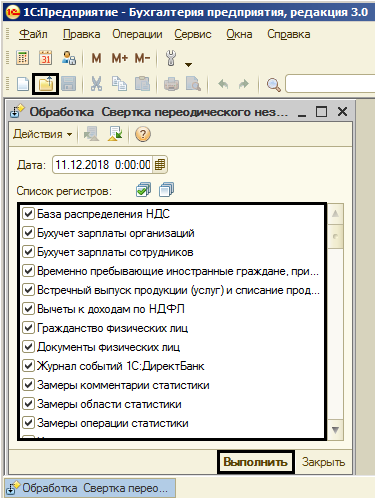Open help question mark icon

[x=143, y=134]
